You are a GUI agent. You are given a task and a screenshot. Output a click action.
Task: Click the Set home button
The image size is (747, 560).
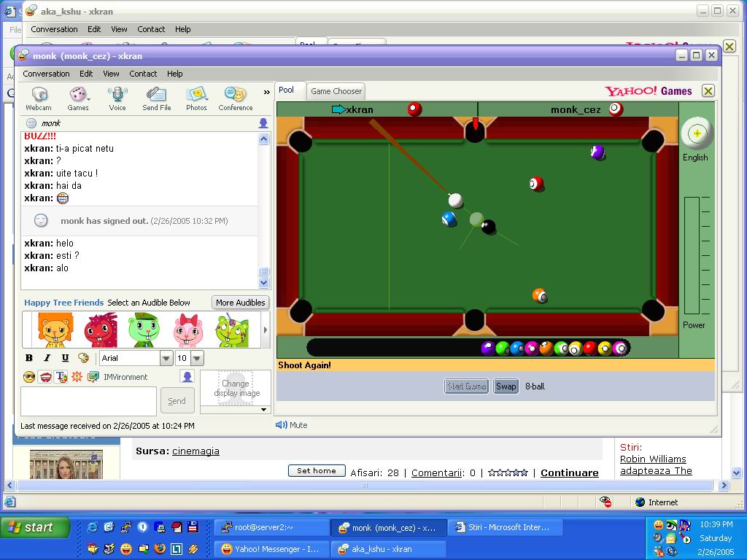[x=317, y=471]
